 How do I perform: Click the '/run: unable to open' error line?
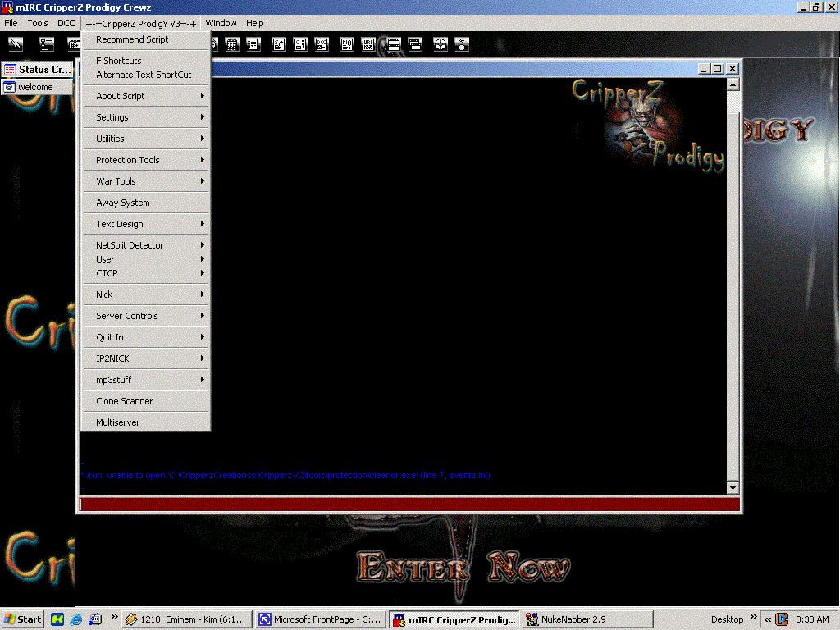(x=285, y=475)
